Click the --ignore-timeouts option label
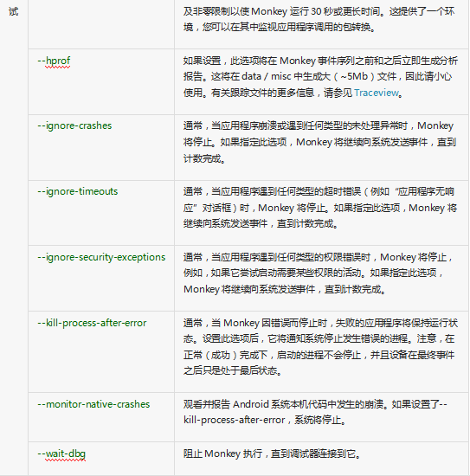470x476 pixels. point(77,191)
